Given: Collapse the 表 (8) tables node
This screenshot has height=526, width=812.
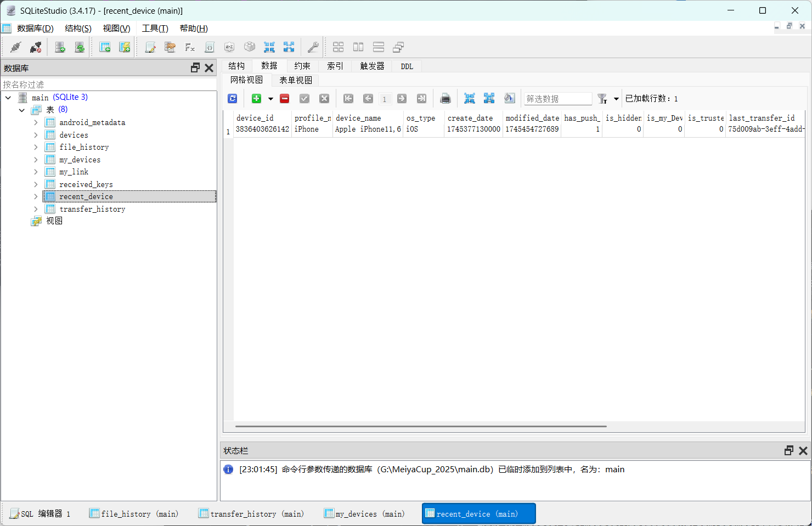Looking at the screenshot, I should [x=22, y=110].
